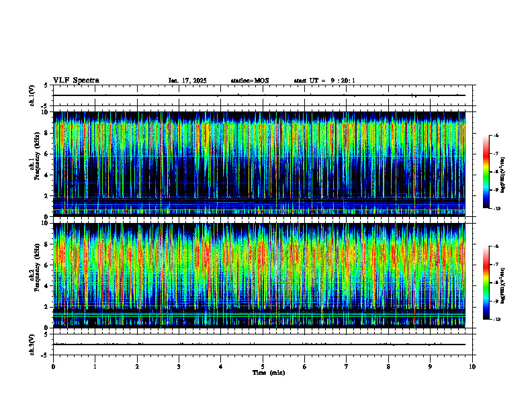Click the ch.2 colorbar log(PSD) label
532x411 pixels.
tap(504, 286)
